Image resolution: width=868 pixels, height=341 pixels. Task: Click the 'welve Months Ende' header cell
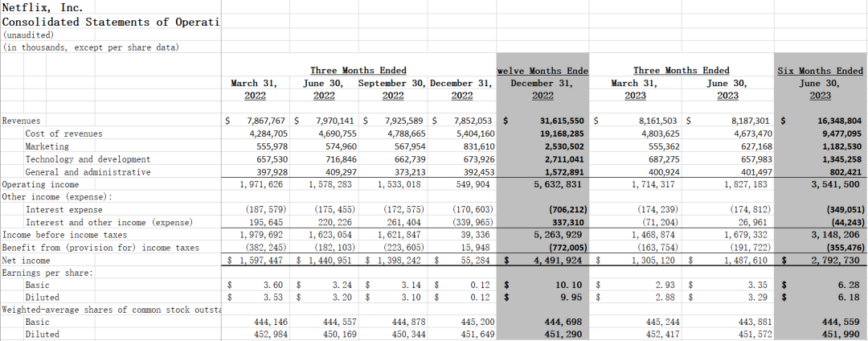pos(542,70)
